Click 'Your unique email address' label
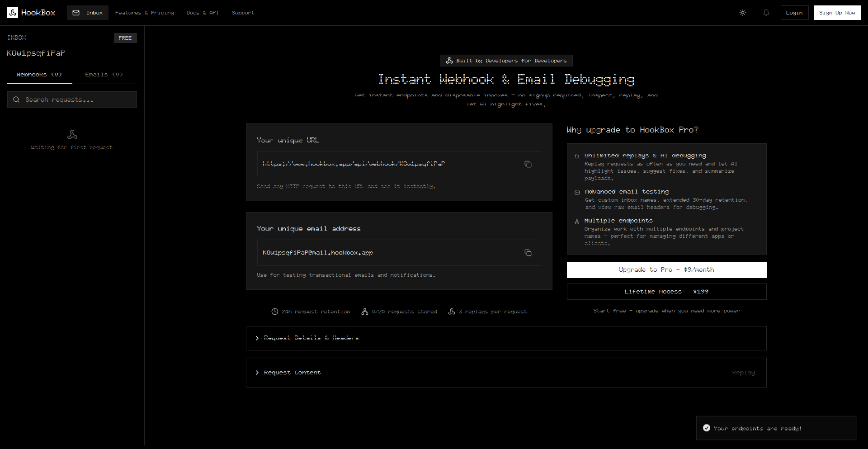This screenshot has width=868, height=449. click(309, 229)
